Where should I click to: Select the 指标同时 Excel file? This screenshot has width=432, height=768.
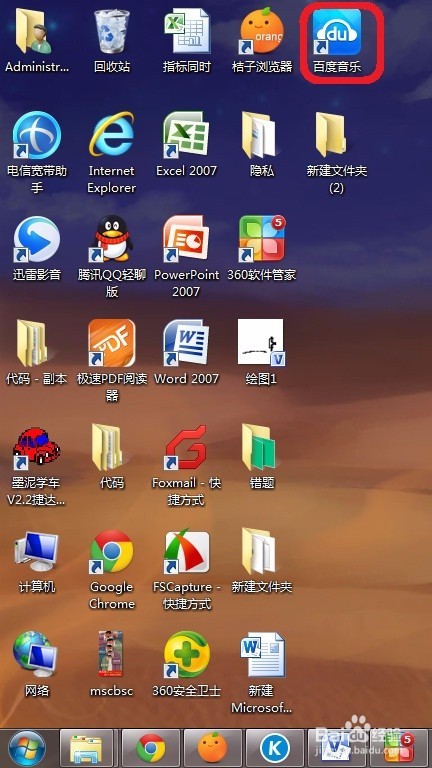click(x=186, y=32)
